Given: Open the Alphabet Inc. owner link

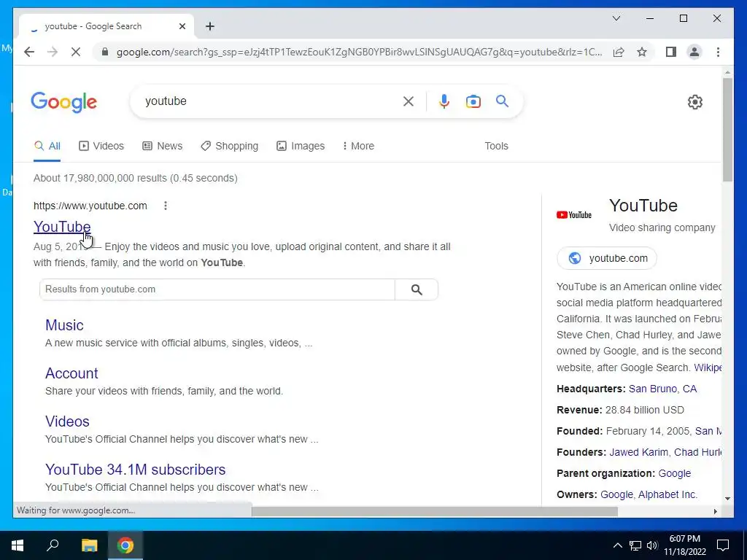Looking at the screenshot, I should [667, 494].
